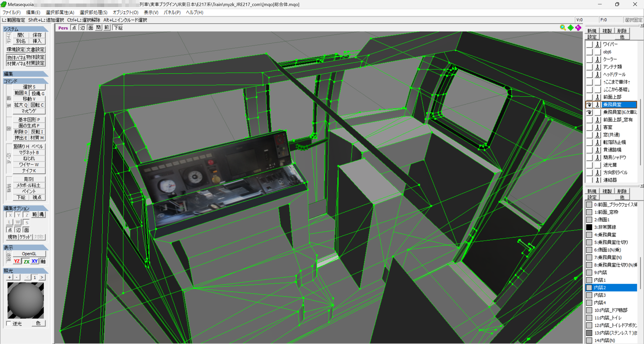Collapse the 照光 lighting panel header
Image resolution: width=644 pixels, height=344 pixels.
[26, 271]
